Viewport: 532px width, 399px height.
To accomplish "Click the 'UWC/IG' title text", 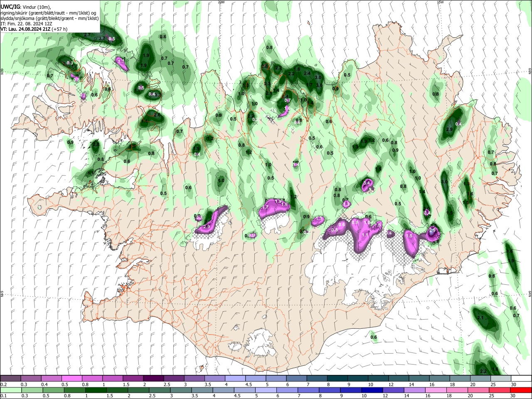I will pyautogui.click(x=10, y=7).
